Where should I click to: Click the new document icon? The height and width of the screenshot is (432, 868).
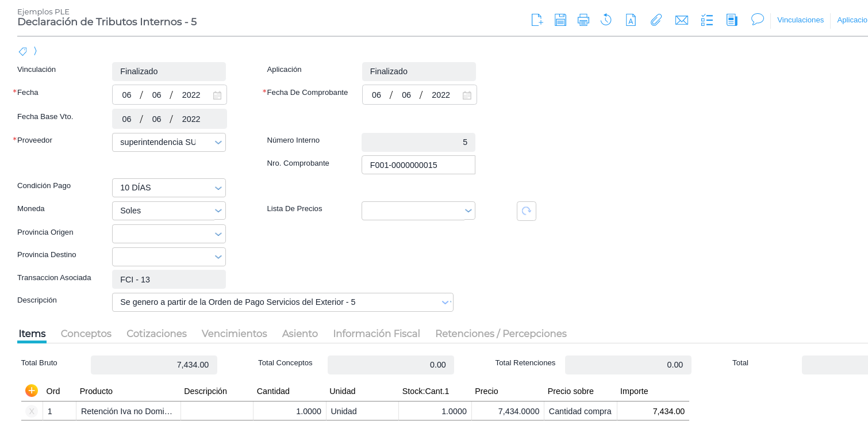537,20
